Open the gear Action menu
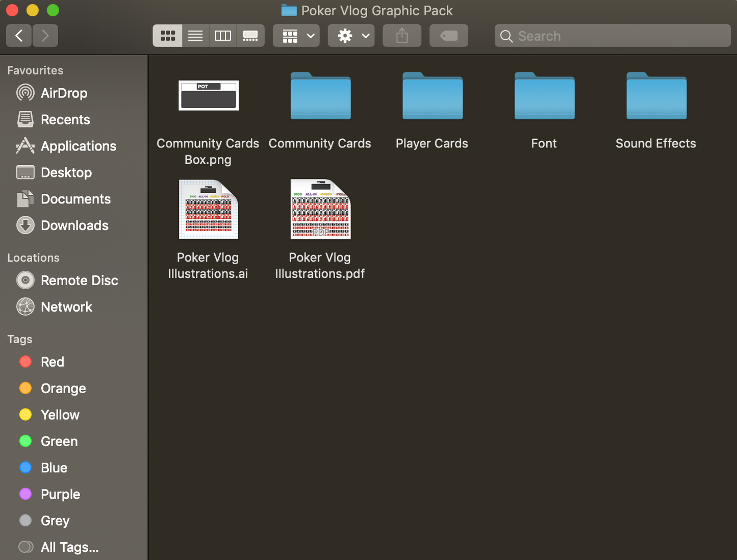The height and width of the screenshot is (560, 737). tap(351, 36)
